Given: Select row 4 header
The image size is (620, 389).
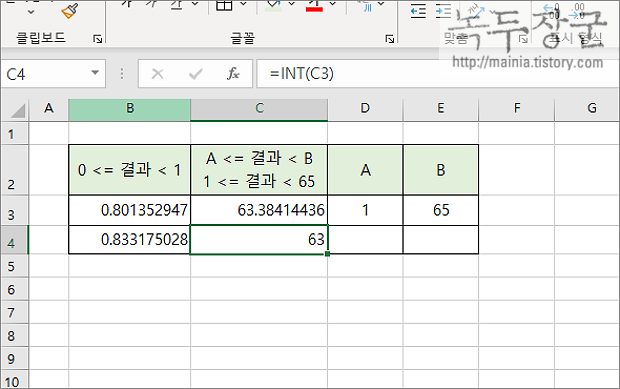Looking at the screenshot, I should tap(15, 240).
